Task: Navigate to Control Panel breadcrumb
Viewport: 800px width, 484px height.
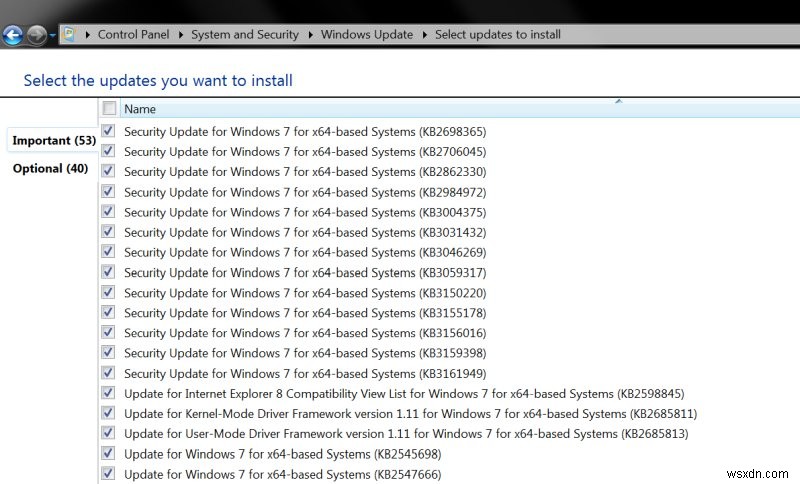Action: click(133, 35)
